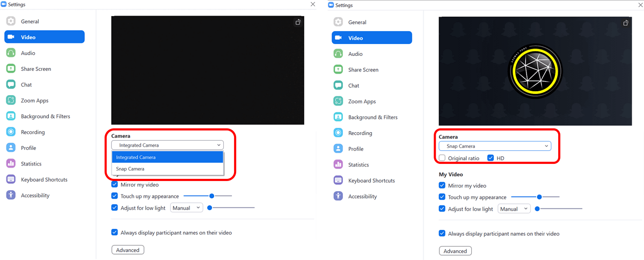Click low light slider in left window
This screenshot has width=644, height=260.
tap(231, 207)
